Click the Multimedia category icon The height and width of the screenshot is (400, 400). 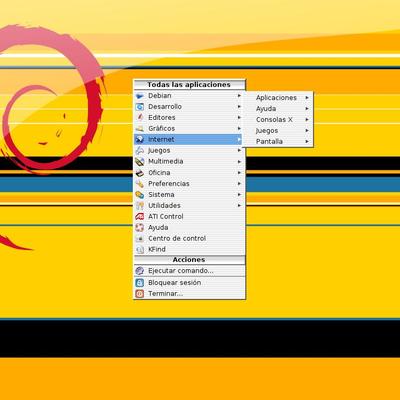(140, 161)
